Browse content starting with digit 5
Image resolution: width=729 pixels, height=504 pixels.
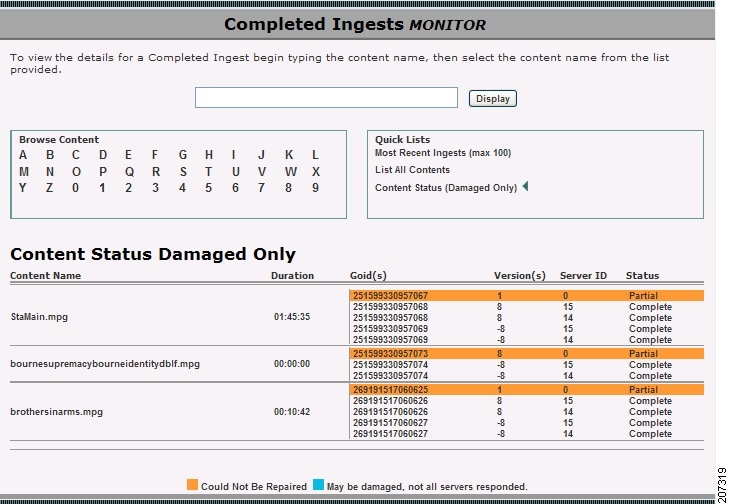click(208, 188)
